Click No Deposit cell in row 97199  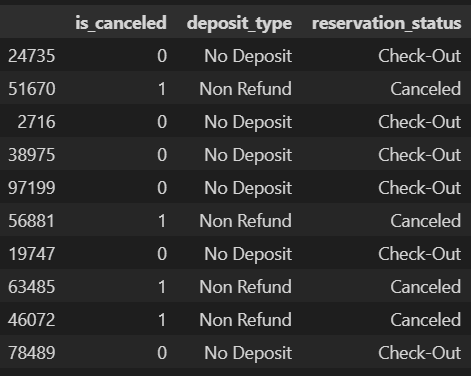tap(248, 188)
